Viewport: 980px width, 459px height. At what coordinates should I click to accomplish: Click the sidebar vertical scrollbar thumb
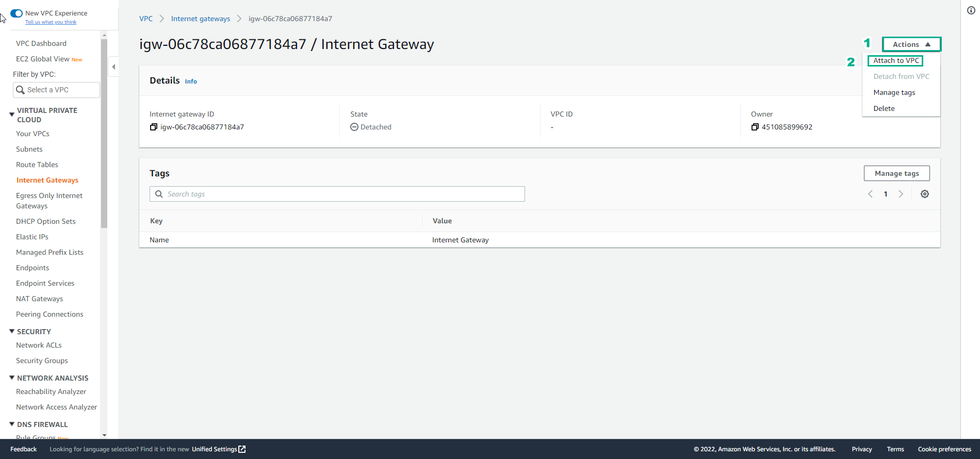104,133
